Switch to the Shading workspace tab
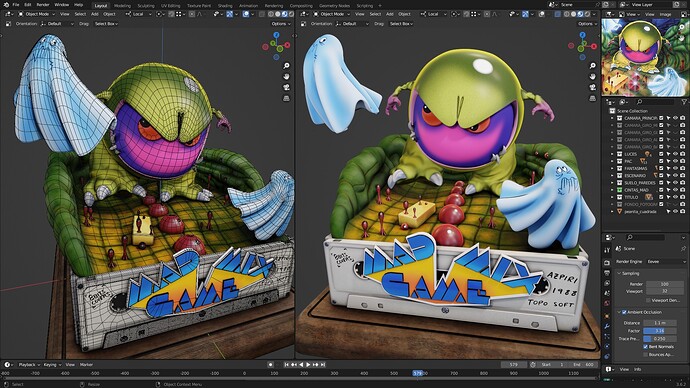The image size is (690, 388). point(225,6)
